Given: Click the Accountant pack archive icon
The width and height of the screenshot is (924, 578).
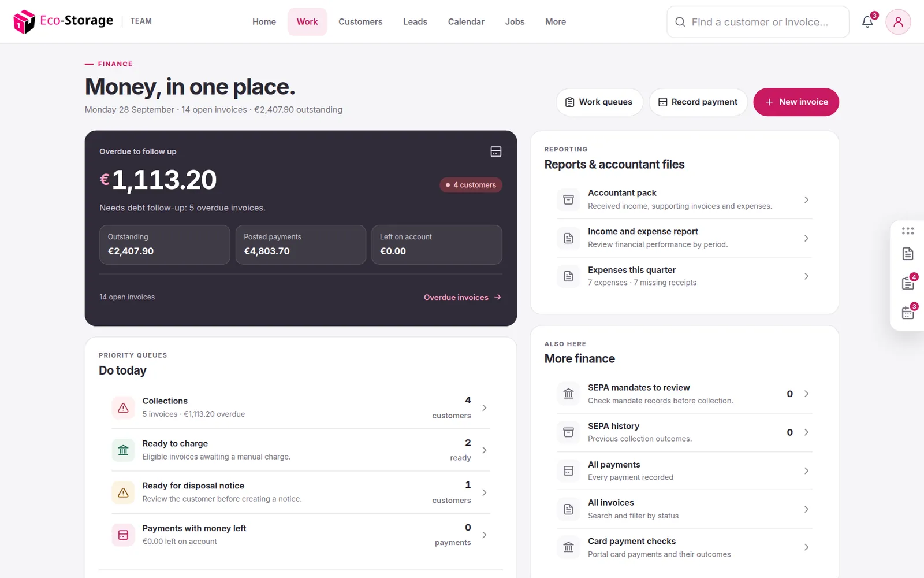Looking at the screenshot, I should pyautogui.click(x=568, y=199).
